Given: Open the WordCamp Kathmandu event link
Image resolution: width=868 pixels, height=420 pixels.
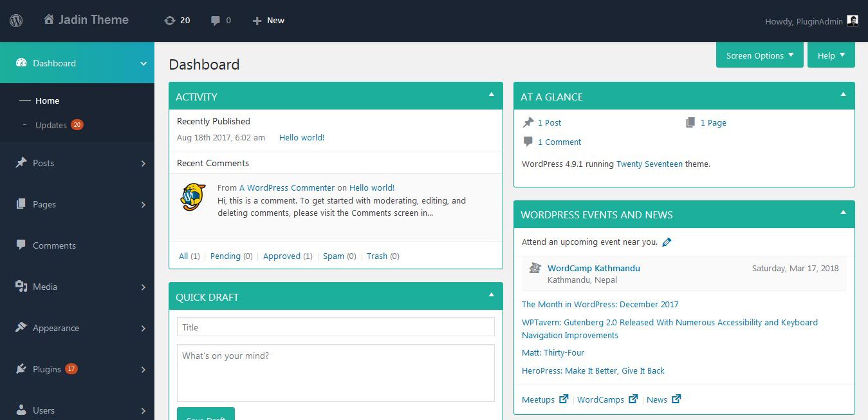Looking at the screenshot, I should pyautogui.click(x=593, y=268).
